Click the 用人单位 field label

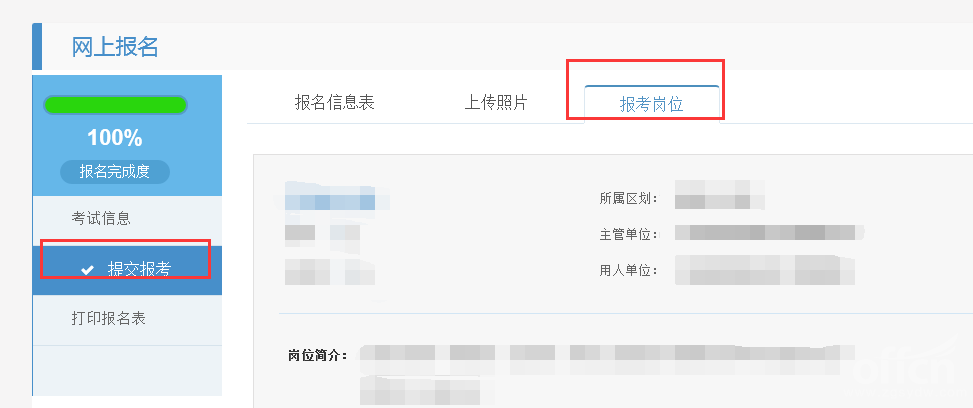coord(629,271)
